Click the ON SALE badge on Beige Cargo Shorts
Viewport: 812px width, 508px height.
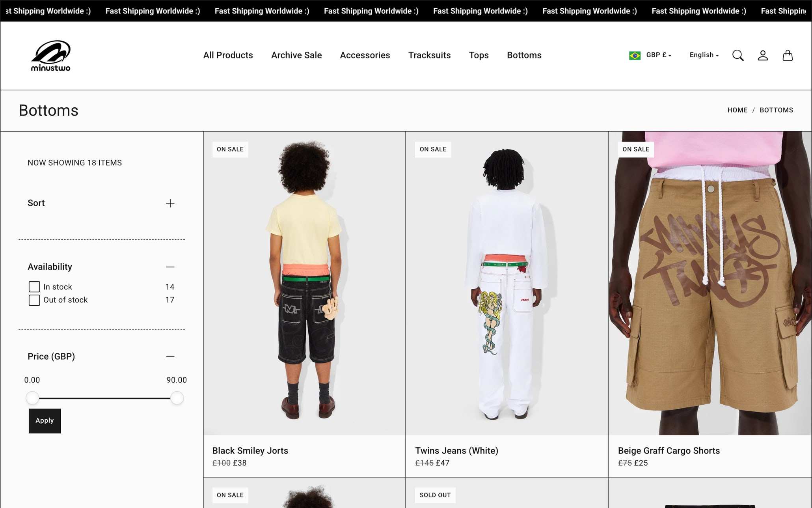636,149
